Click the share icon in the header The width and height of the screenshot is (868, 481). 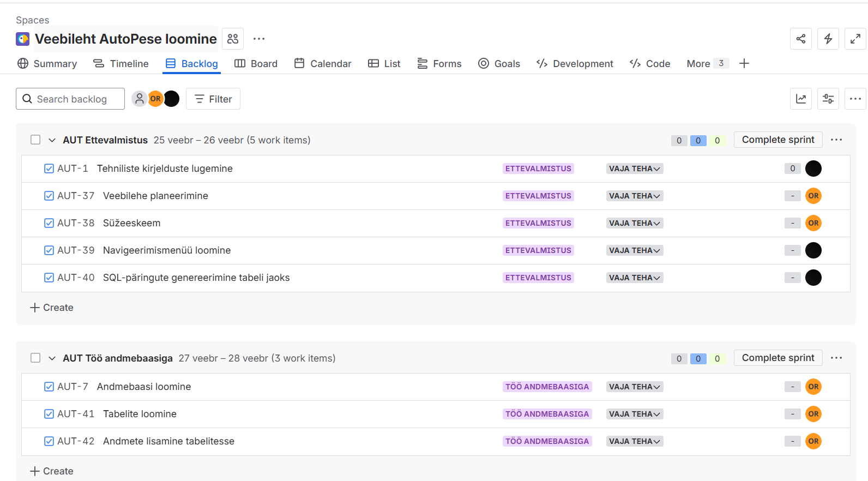pyautogui.click(x=800, y=39)
